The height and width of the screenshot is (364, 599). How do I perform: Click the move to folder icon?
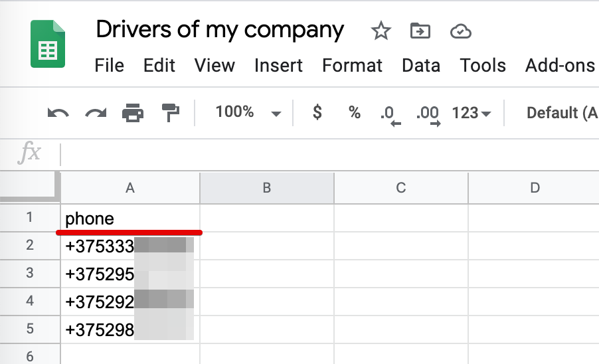click(x=420, y=31)
